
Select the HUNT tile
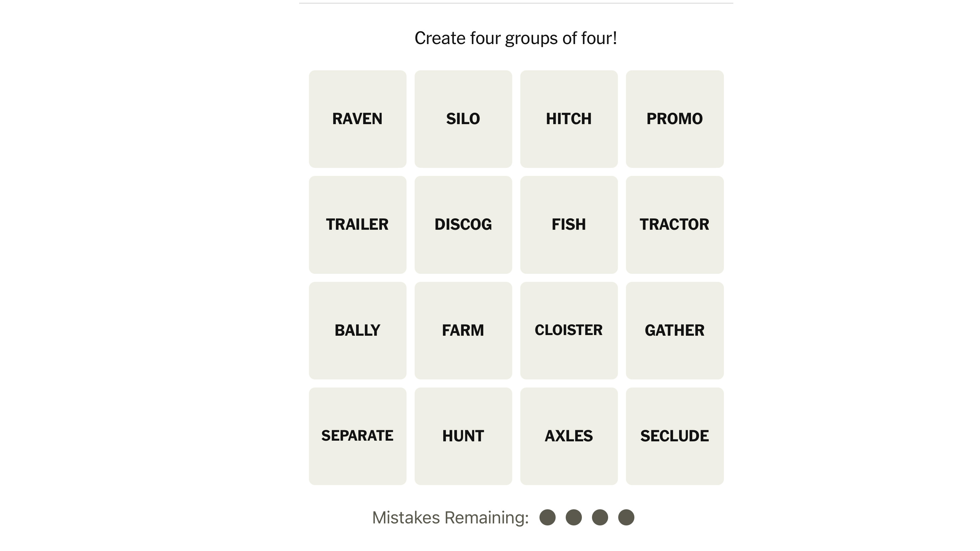click(x=463, y=436)
